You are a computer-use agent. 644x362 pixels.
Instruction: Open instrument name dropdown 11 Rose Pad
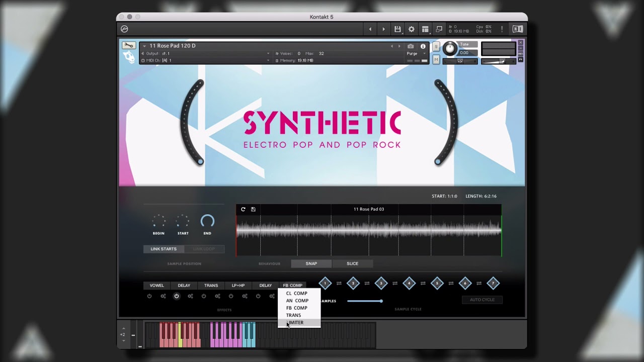[x=144, y=46]
